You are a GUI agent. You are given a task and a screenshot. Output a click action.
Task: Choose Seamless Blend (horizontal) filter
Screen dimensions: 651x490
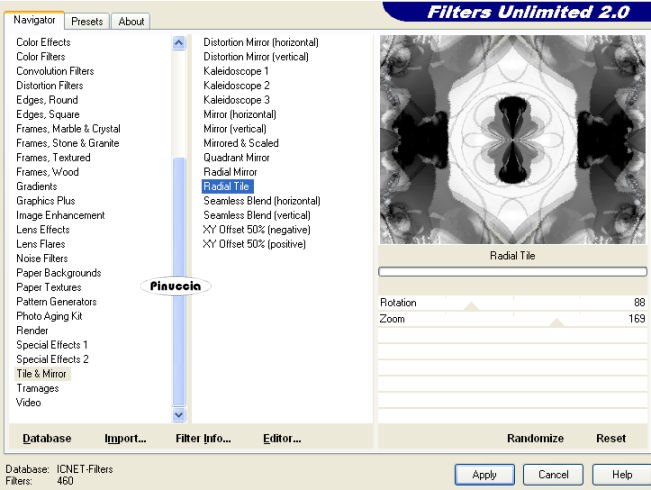coord(262,201)
